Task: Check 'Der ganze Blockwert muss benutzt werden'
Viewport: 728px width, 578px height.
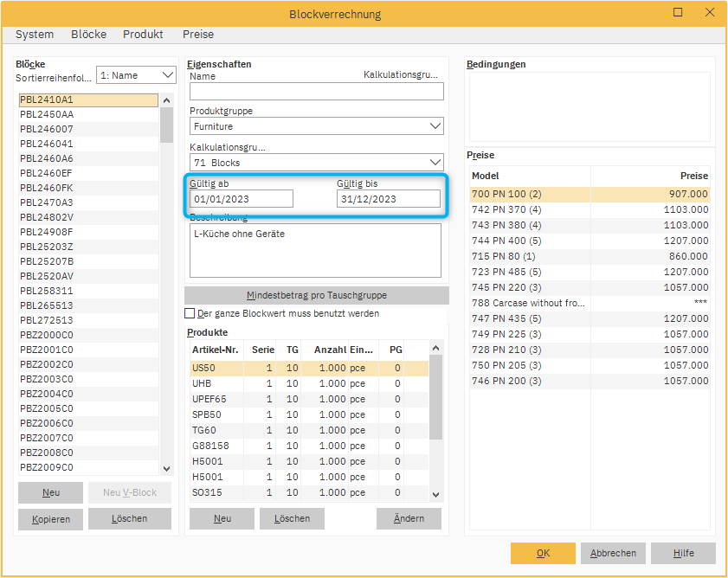Action: pos(190,313)
